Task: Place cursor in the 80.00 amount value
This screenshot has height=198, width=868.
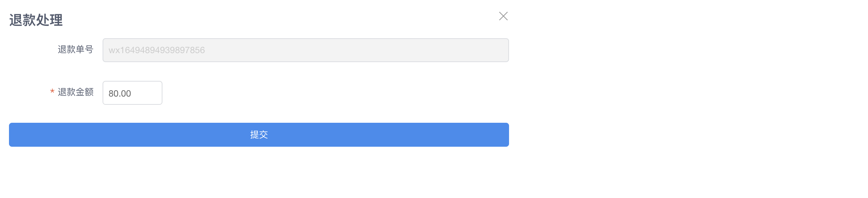Action: [120, 94]
